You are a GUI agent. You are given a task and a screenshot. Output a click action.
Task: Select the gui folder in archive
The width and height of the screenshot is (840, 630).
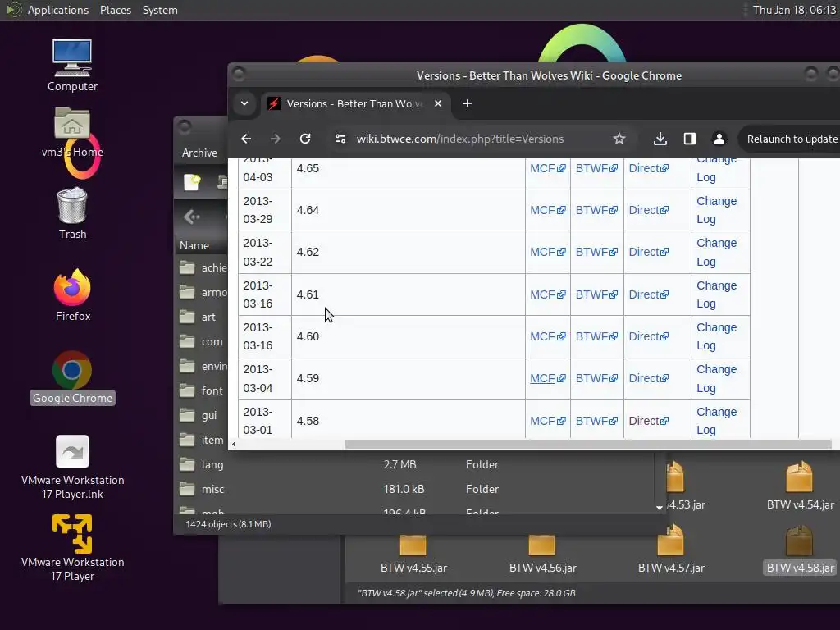point(199,415)
